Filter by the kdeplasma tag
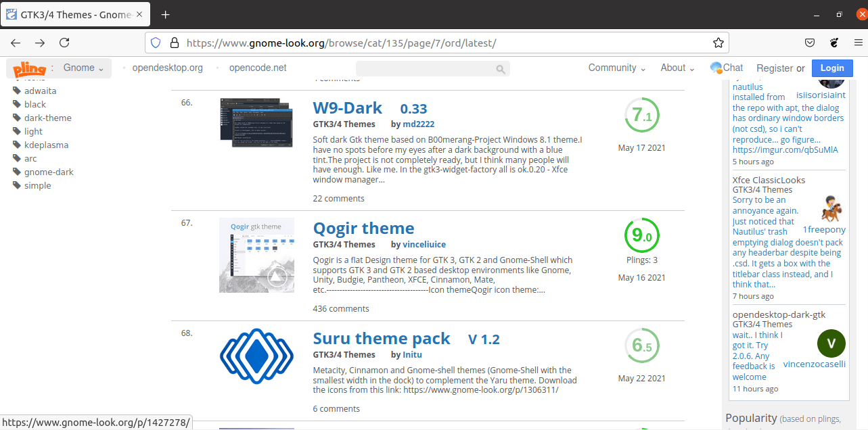The height and width of the screenshot is (430, 868). [47, 145]
